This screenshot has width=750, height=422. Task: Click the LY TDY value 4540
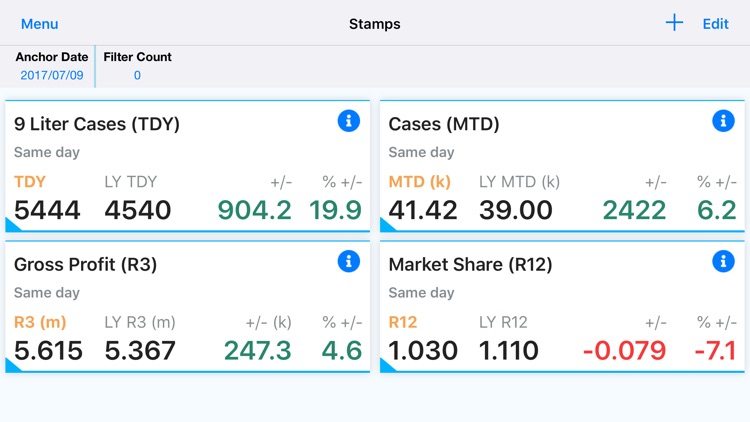pos(138,210)
